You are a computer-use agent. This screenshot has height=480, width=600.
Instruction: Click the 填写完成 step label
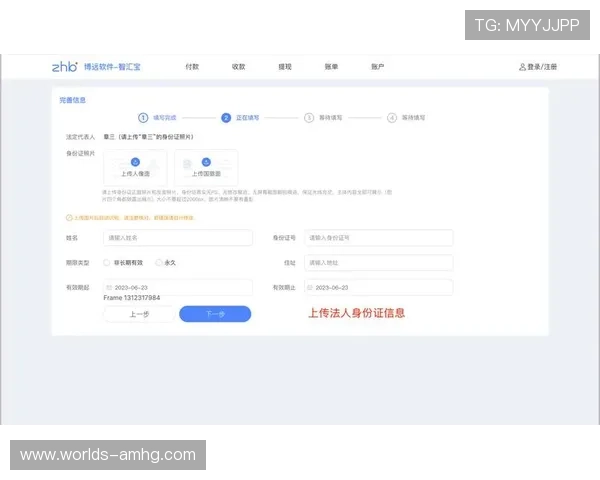tap(165, 118)
